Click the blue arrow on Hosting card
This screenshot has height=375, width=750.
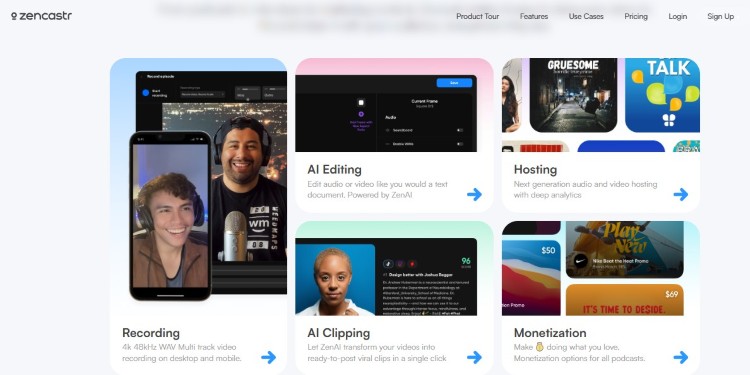681,194
